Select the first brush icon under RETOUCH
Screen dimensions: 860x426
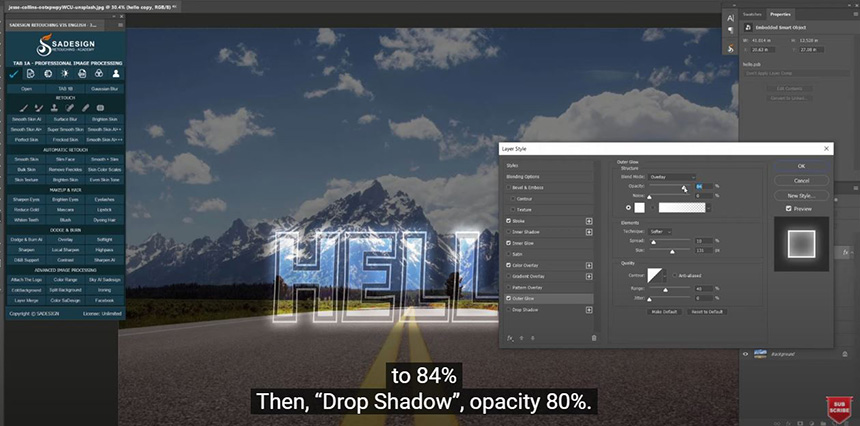pos(25,108)
